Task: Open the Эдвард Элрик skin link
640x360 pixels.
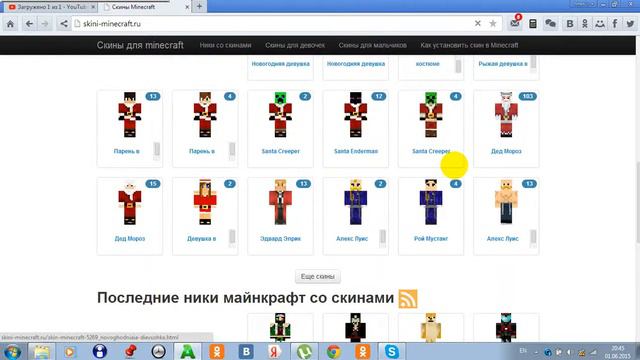Action: (x=280, y=238)
